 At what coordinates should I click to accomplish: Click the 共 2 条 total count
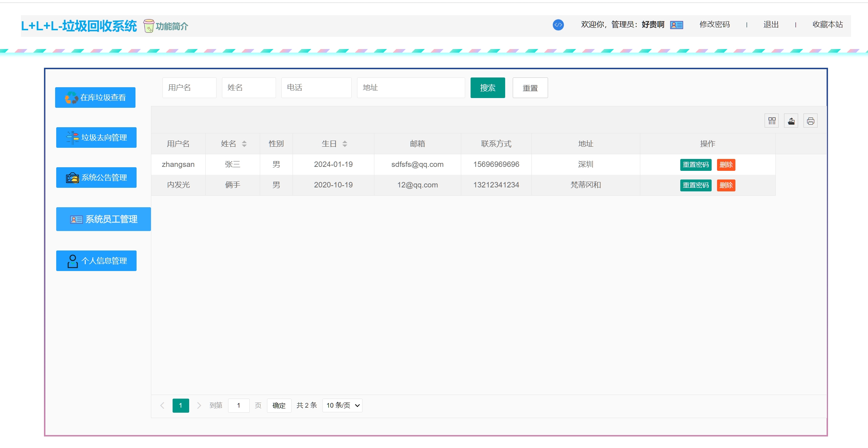[x=307, y=405]
